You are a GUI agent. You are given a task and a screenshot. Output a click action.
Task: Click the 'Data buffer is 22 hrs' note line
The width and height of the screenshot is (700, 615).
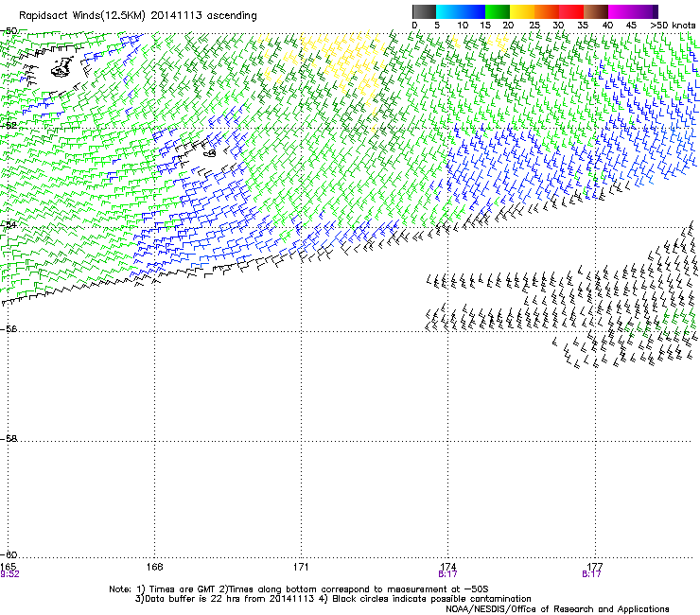tap(334, 599)
